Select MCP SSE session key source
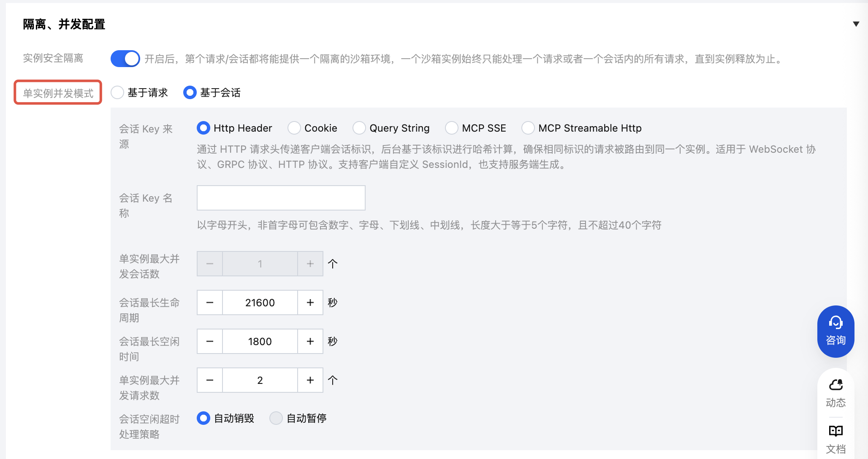The height and width of the screenshot is (459, 868). coord(452,128)
